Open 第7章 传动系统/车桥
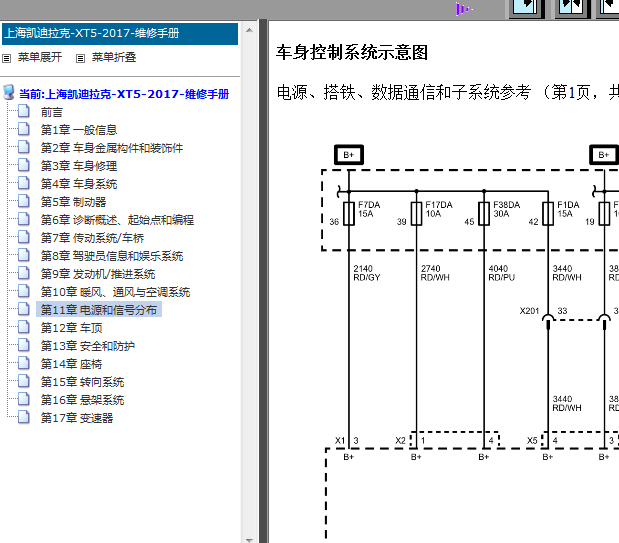619x543 pixels. pyautogui.click(x=92, y=238)
